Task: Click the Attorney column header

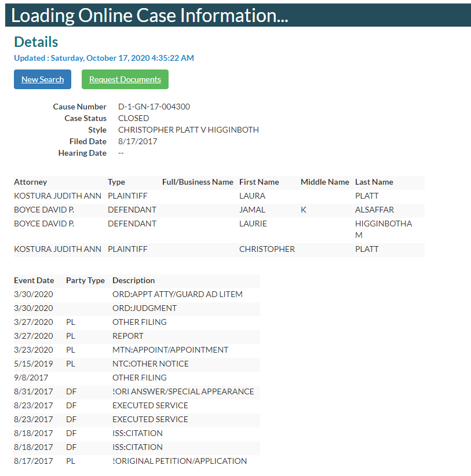Action: point(30,182)
